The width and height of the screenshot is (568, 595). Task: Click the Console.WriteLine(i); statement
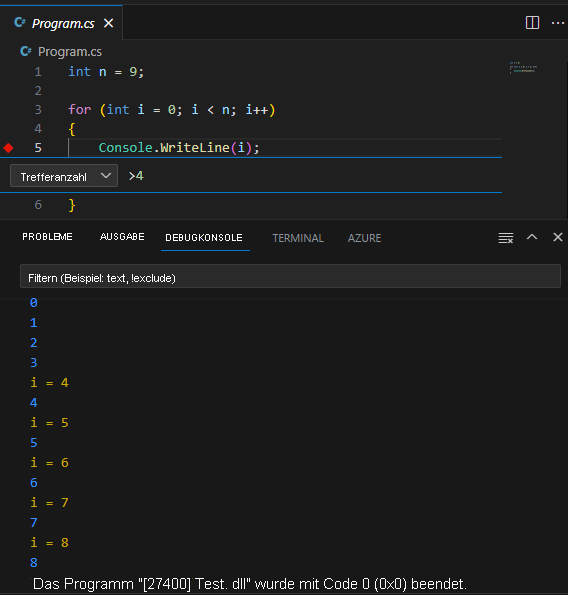click(179, 148)
